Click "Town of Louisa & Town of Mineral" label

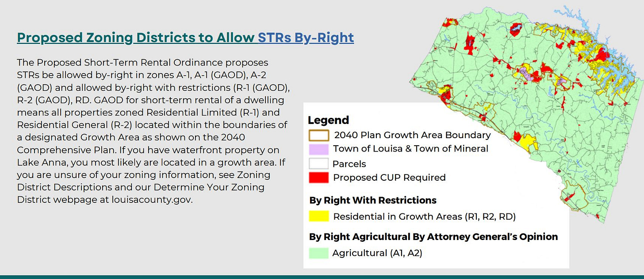tap(411, 149)
